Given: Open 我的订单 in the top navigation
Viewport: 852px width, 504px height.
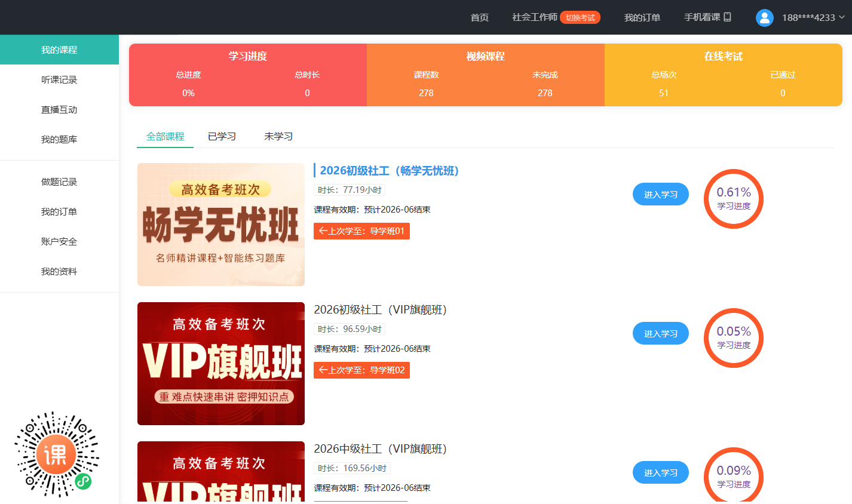Looking at the screenshot, I should click(642, 17).
